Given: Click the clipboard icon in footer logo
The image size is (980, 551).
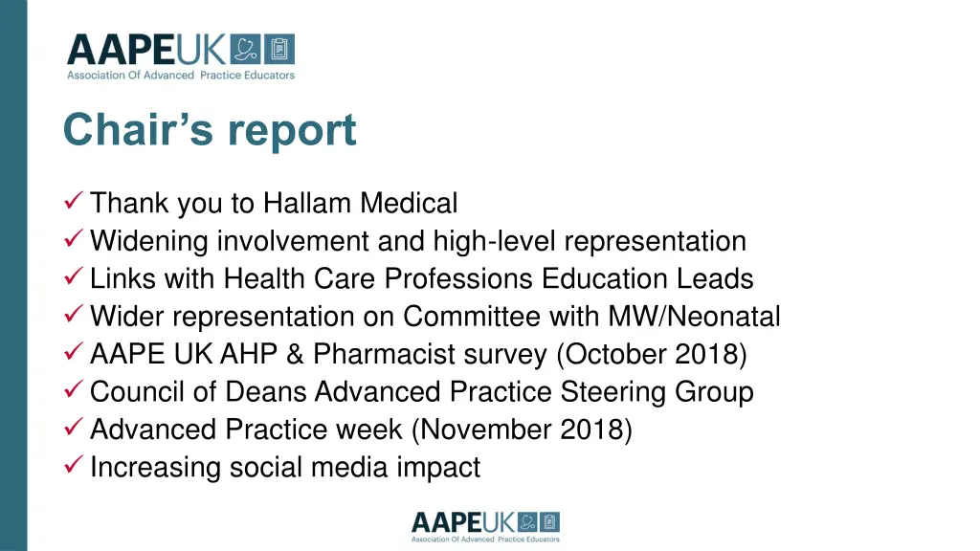Looking at the screenshot, I should (550, 522).
